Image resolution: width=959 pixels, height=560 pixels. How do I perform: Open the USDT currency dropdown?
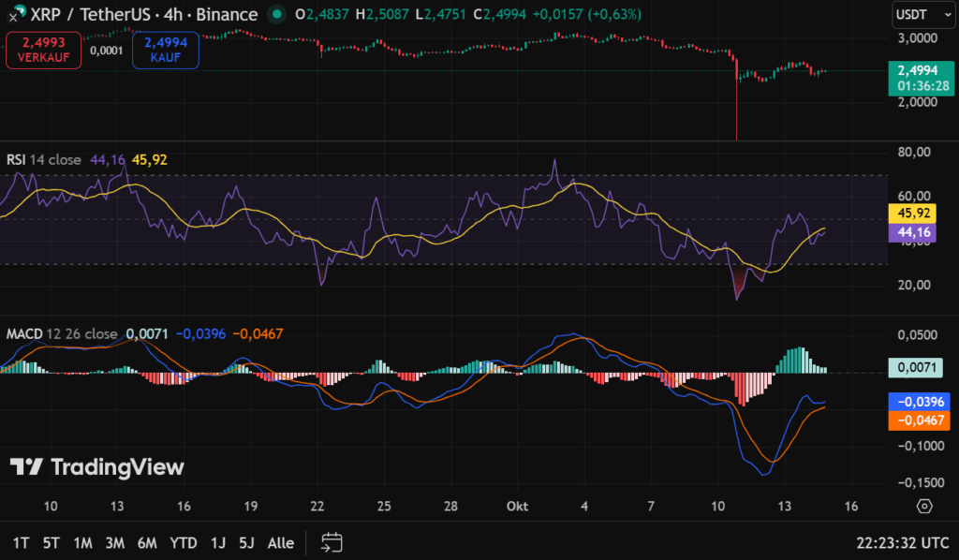(922, 14)
